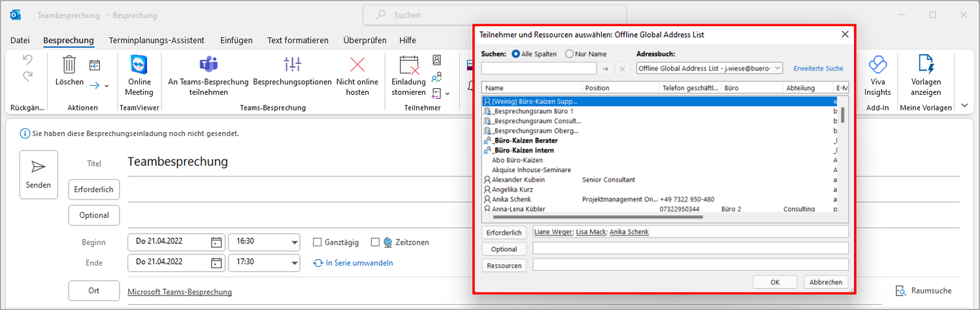Click the dialog search input field
Screen dimensions: 980x310
[539, 68]
